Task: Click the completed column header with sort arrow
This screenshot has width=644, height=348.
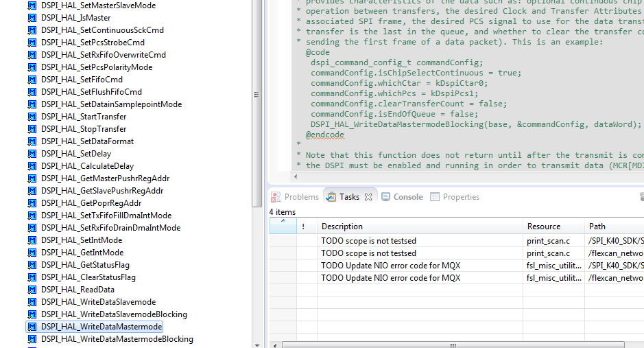Action: [x=283, y=227]
